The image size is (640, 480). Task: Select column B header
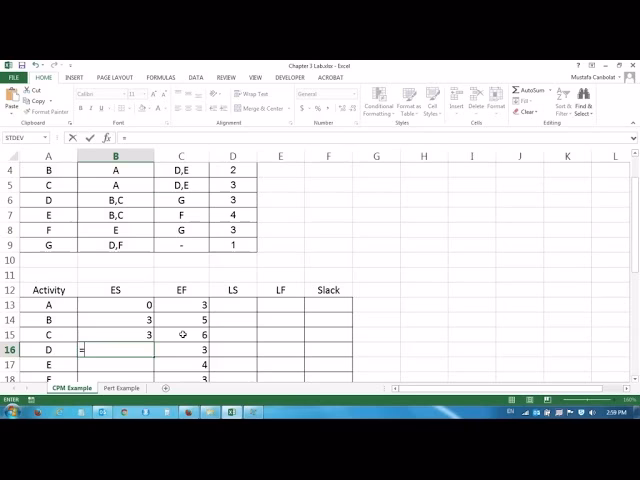tap(116, 156)
